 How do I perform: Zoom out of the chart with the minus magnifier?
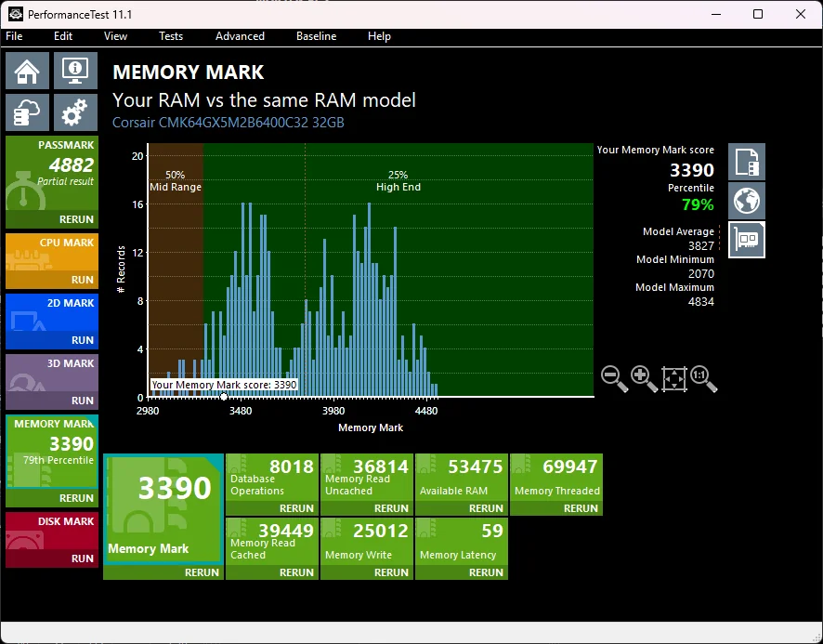[614, 379]
